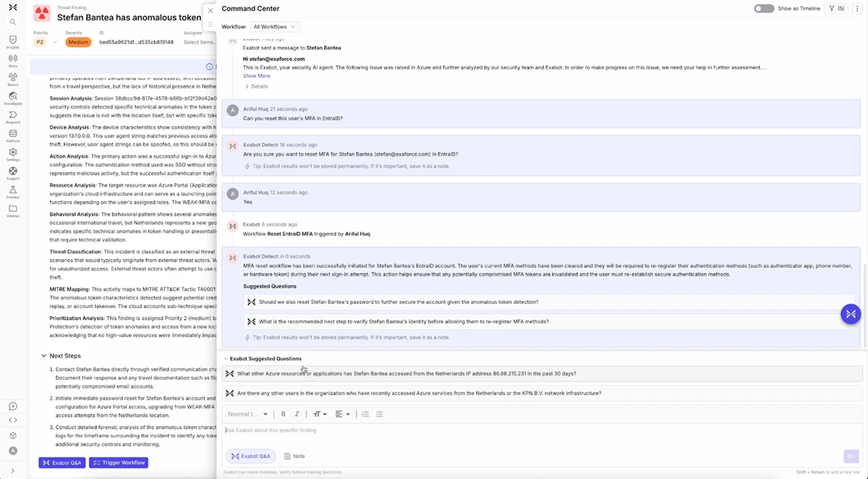The image size is (868, 479).
Task: Open the Platform database icon
Action: pos(13,135)
